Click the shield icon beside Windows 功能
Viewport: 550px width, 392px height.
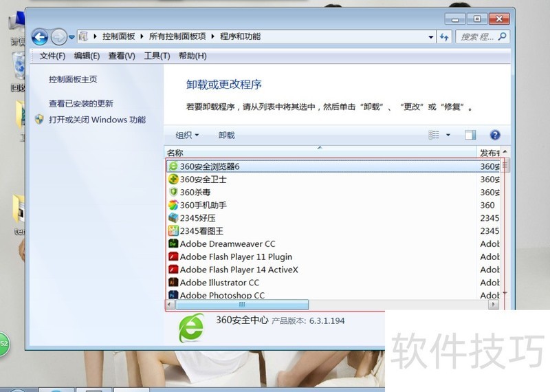point(39,120)
